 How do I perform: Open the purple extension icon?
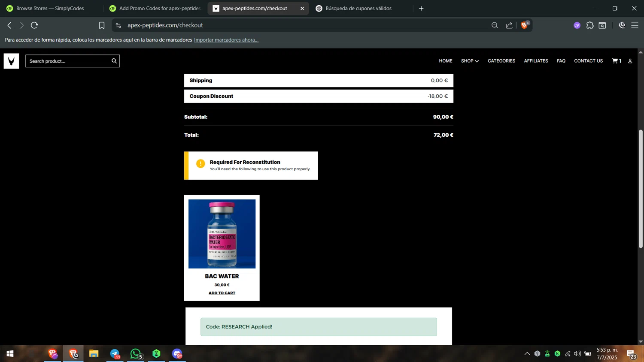[x=577, y=25]
